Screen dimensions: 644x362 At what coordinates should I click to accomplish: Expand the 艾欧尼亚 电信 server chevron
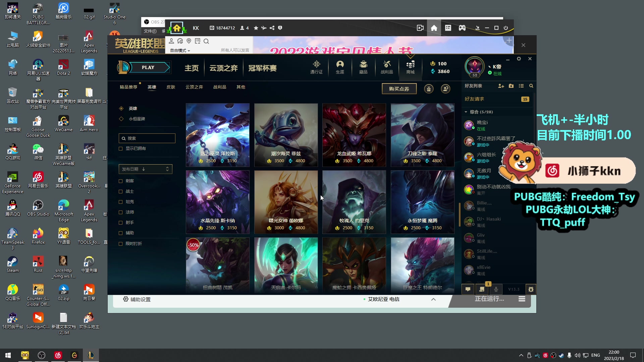tap(433, 299)
